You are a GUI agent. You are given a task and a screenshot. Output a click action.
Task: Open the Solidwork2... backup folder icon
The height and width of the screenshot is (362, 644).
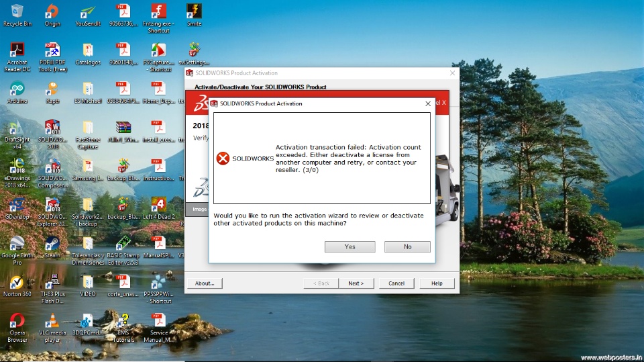[88, 212]
